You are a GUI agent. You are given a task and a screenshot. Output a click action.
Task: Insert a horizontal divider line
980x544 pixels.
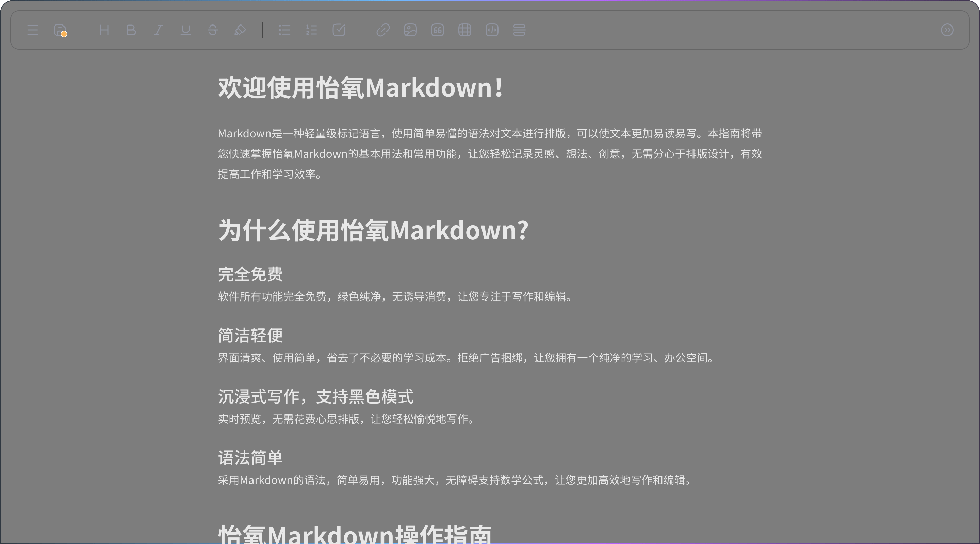[x=519, y=30]
